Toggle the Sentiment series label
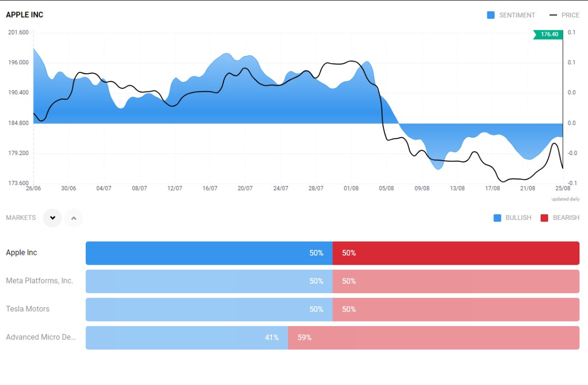Screen dimensions: 588x385 pos(517,15)
